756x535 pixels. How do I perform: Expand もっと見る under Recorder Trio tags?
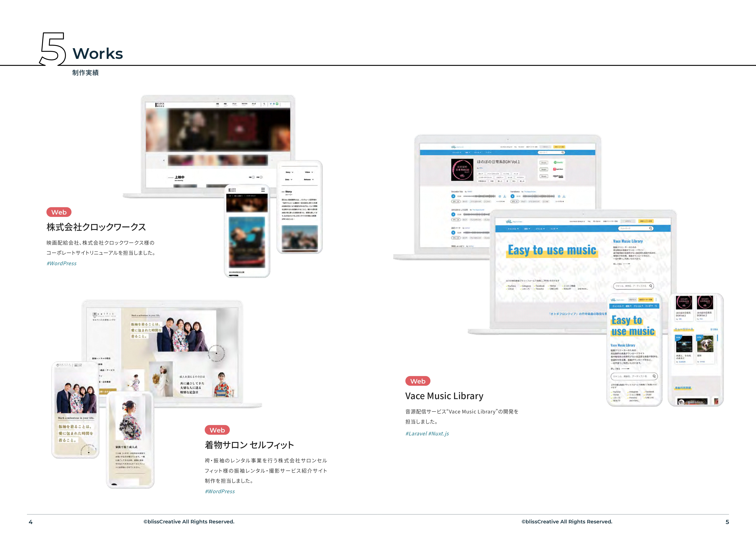500,201
